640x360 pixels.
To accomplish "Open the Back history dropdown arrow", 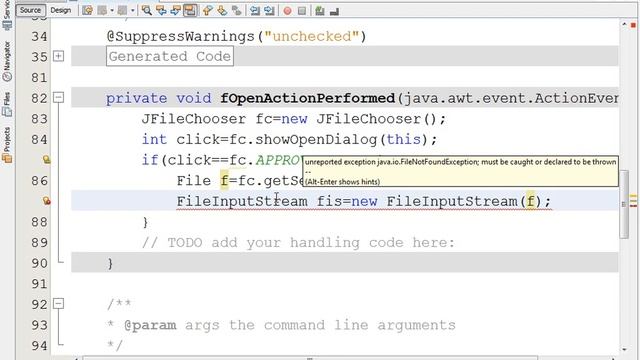I will tap(111, 11).
